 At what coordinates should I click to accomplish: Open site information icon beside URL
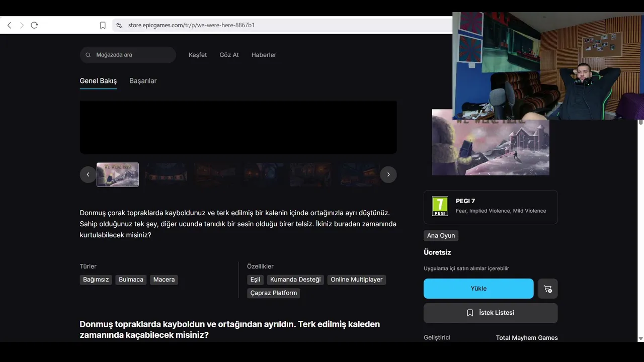coord(119,25)
